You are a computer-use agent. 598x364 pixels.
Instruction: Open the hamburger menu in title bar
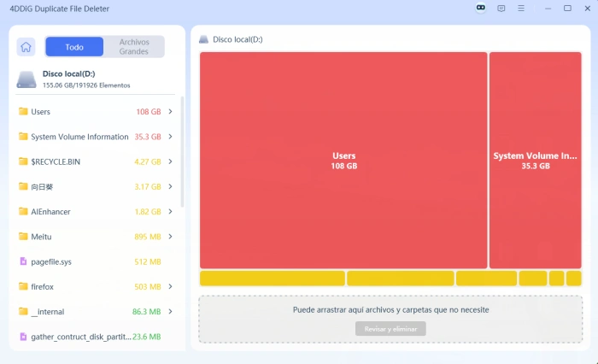521,9
